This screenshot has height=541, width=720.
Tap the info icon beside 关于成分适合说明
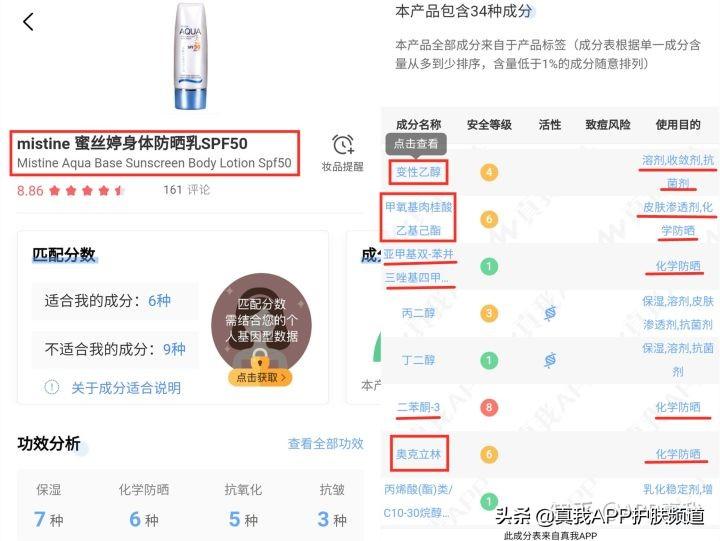click(x=51, y=387)
